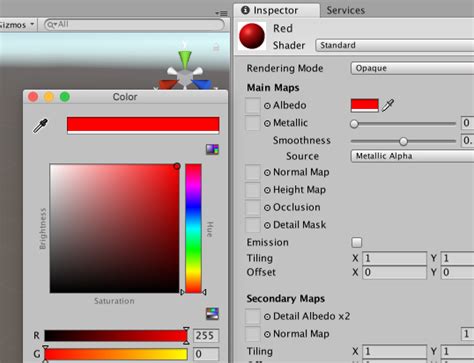Click the green Y axis cone of the gizmo
This screenshot has height=363, width=474.
point(184,59)
